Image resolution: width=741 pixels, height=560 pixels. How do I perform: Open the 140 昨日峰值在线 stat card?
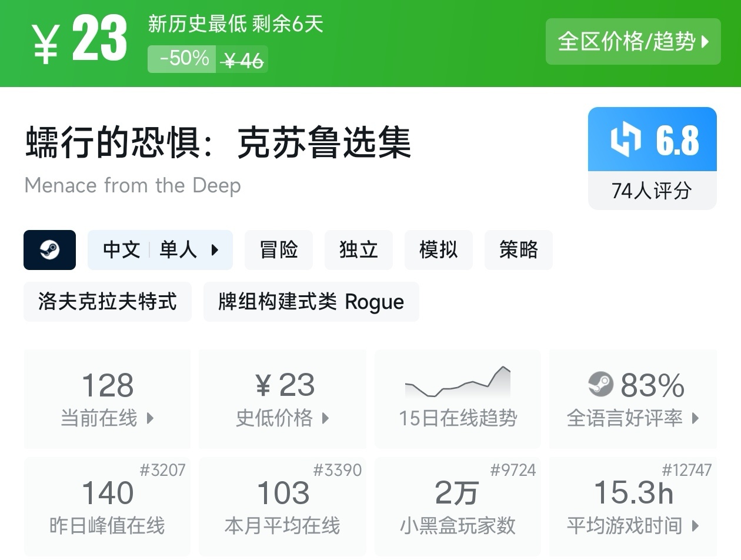click(108, 506)
